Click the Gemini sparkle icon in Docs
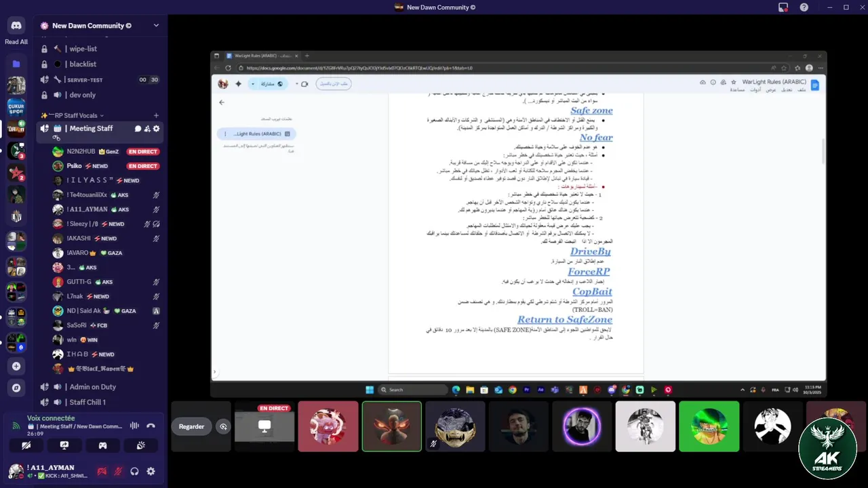The height and width of the screenshot is (488, 868). (238, 84)
